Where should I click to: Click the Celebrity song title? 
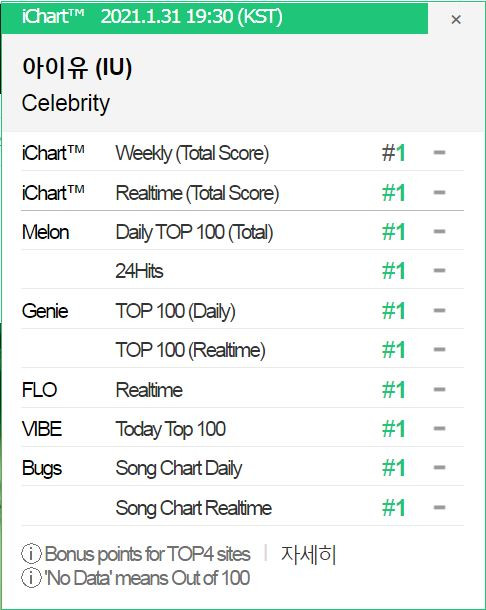(x=66, y=103)
